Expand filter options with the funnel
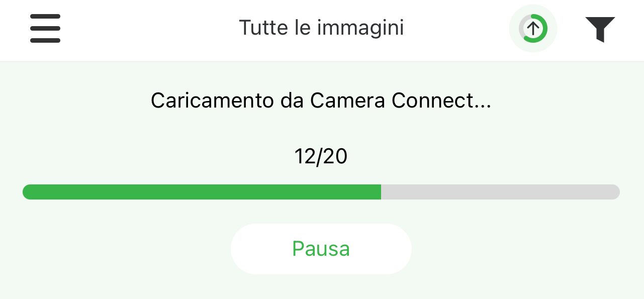 (600, 29)
